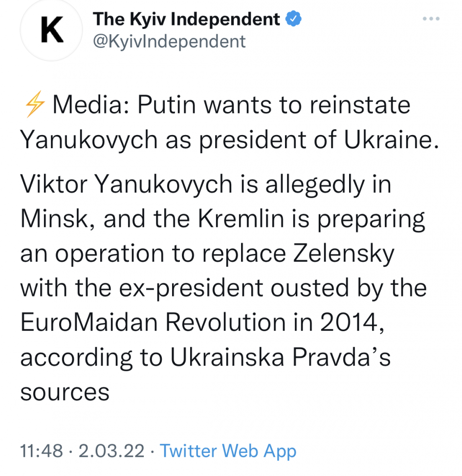Click the lightning bolt emoji
This screenshot has height=476, width=462.
33,106
